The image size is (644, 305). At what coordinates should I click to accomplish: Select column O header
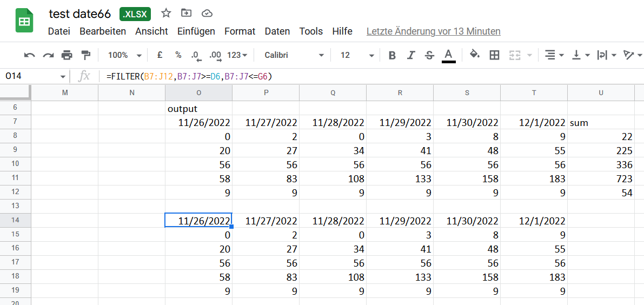(x=199, y=93)
